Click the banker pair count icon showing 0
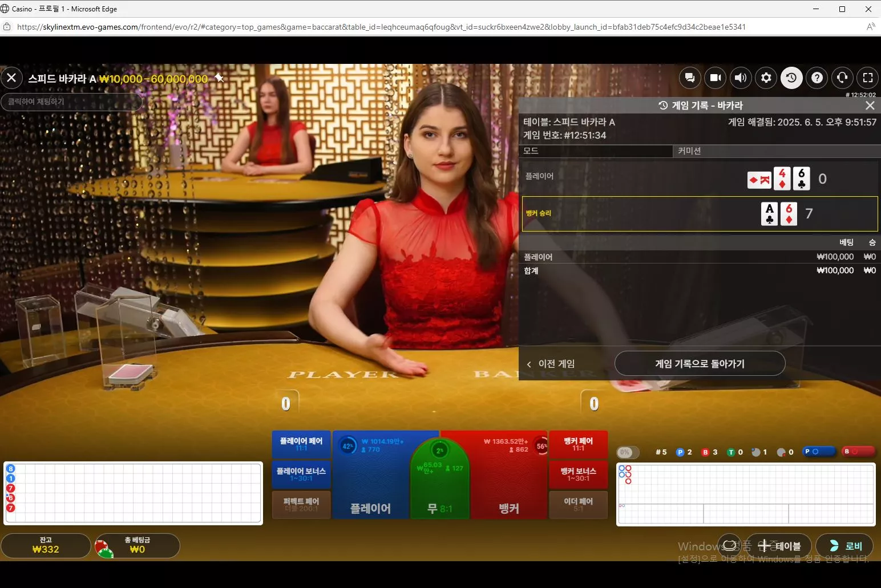Image resolution: width=881 pixels, height=588 pixels. click(781, 452)
